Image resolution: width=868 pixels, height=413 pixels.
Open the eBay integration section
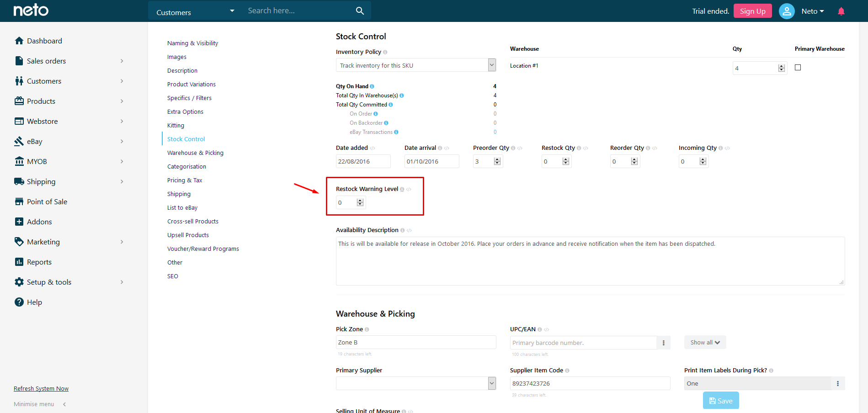coord(33,141)
